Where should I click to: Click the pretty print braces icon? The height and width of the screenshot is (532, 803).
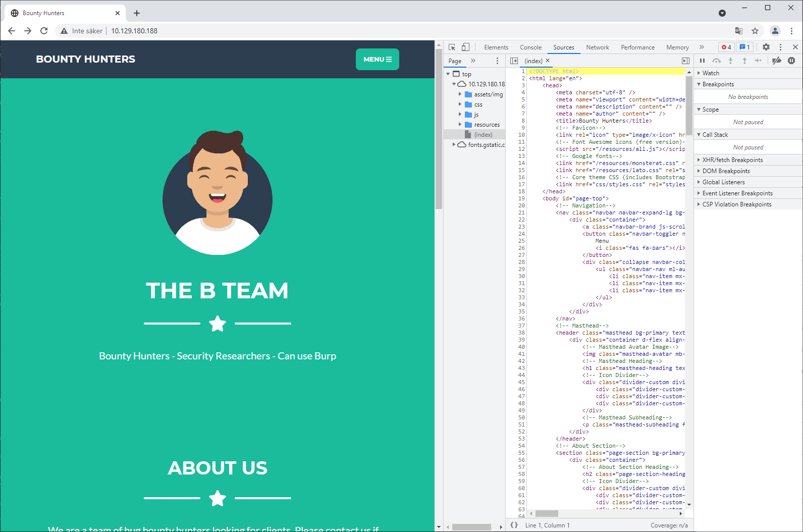point(514,525)
